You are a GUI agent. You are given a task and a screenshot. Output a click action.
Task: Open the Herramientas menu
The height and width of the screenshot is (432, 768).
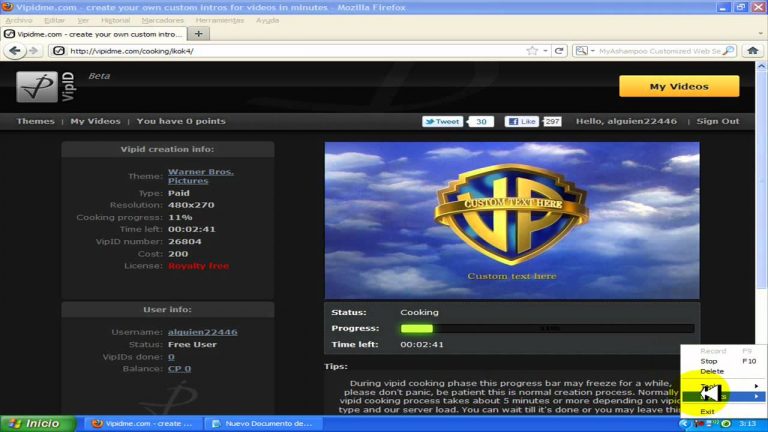click(x=219, y=20)
